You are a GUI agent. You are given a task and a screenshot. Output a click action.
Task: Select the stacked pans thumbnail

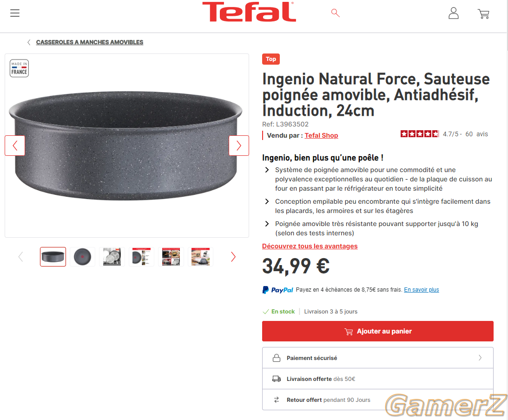(112, 257)
